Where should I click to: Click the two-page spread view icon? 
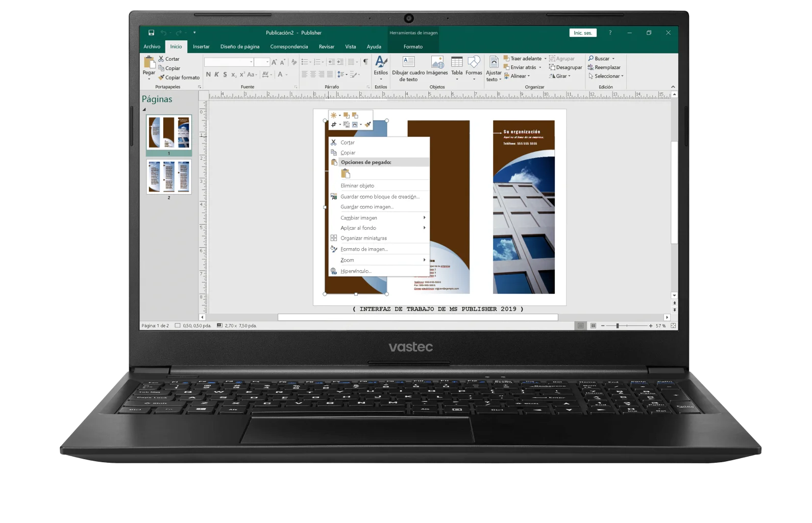pos(593,326)
